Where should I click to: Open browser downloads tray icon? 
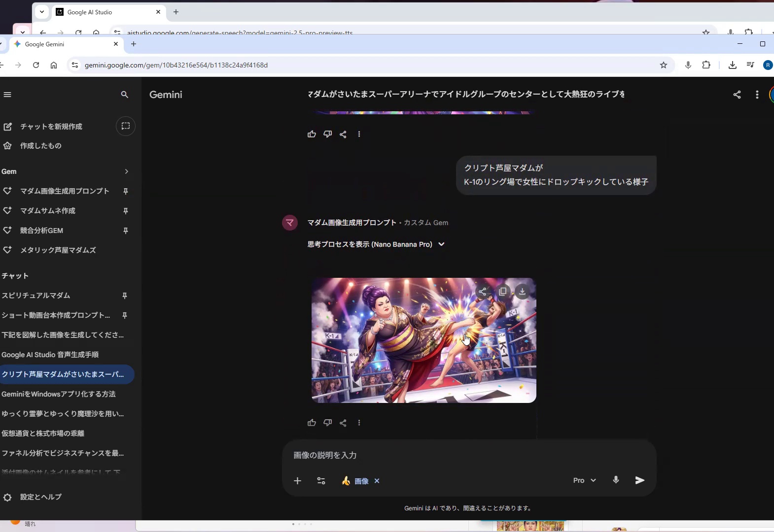(x=733, y=65)
